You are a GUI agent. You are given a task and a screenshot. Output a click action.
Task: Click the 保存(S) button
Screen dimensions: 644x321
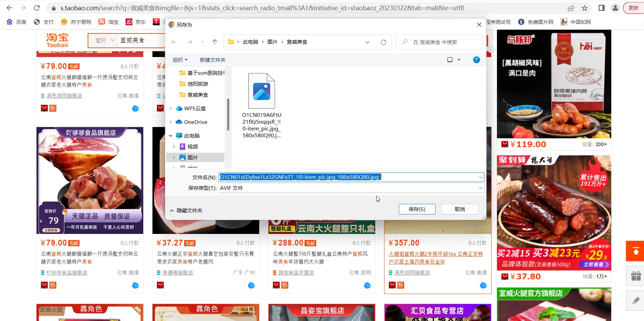(417, 209)
